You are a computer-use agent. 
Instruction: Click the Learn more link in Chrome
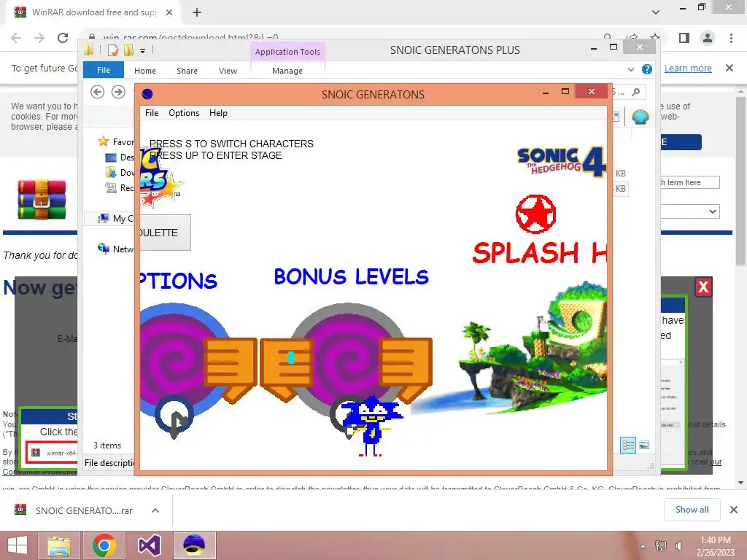click(688, 68)
